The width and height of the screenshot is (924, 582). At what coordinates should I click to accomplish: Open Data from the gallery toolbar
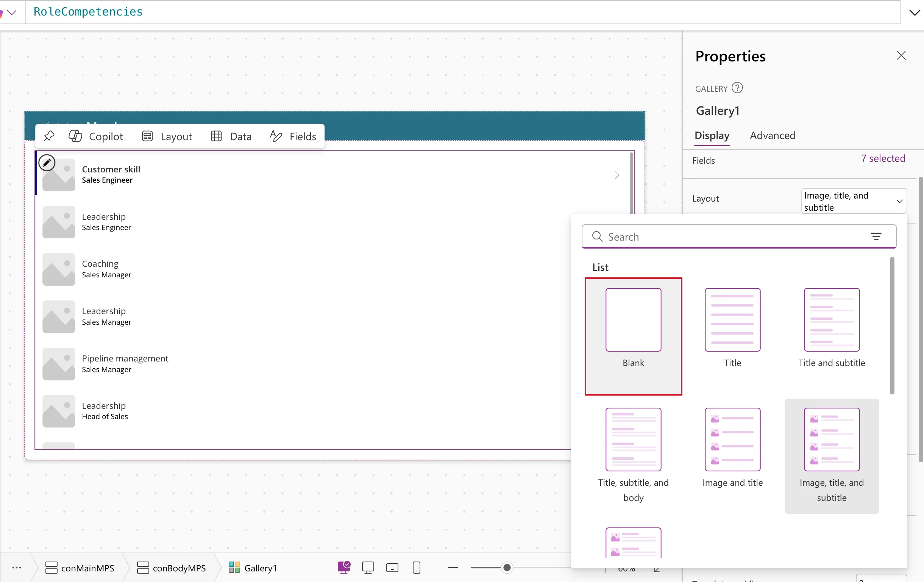pos(231,136)
